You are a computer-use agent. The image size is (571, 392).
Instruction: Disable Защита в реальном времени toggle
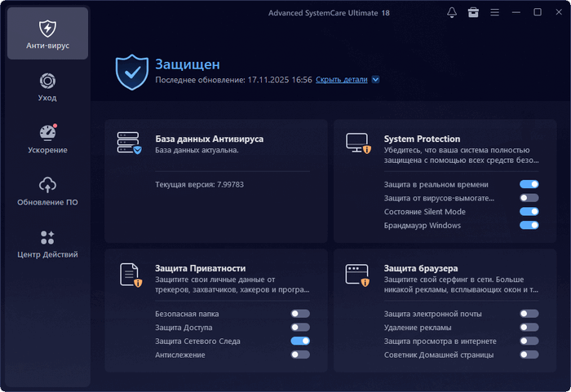[x=529, y=185]
